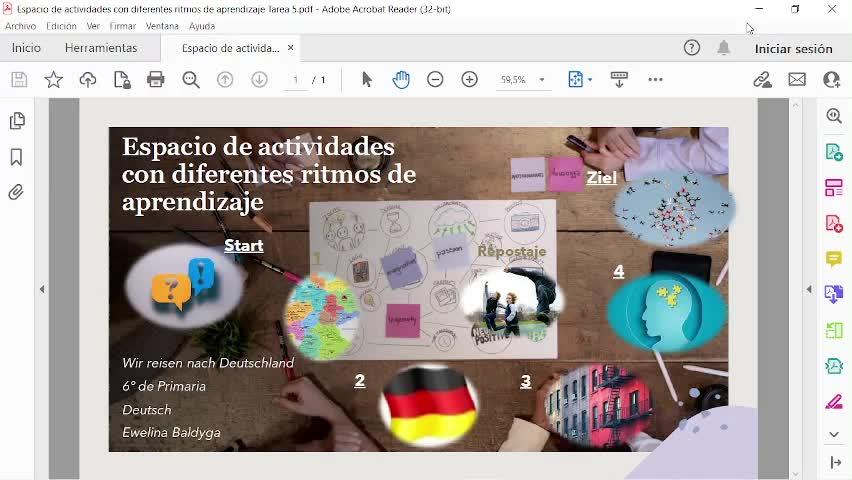The image size is (852, 480).
Task: Open the notifications bell
Action: click(723, 48)
